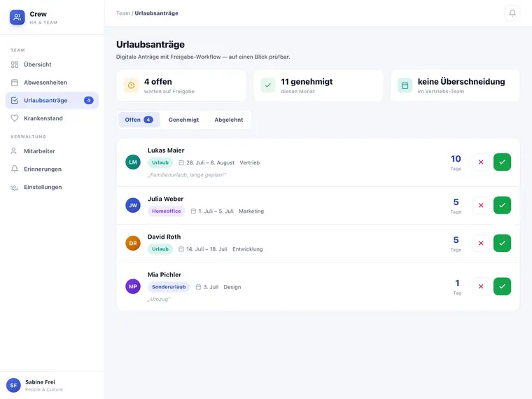This screenshot has height=399, width=532.
Task: Click the Urlaub tag on David Roth
Action: point(160,249)
